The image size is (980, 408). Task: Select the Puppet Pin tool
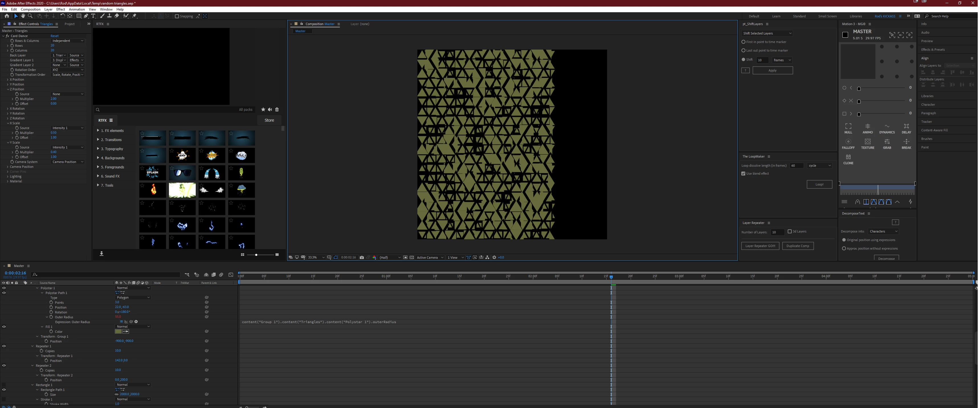[134, 16]
